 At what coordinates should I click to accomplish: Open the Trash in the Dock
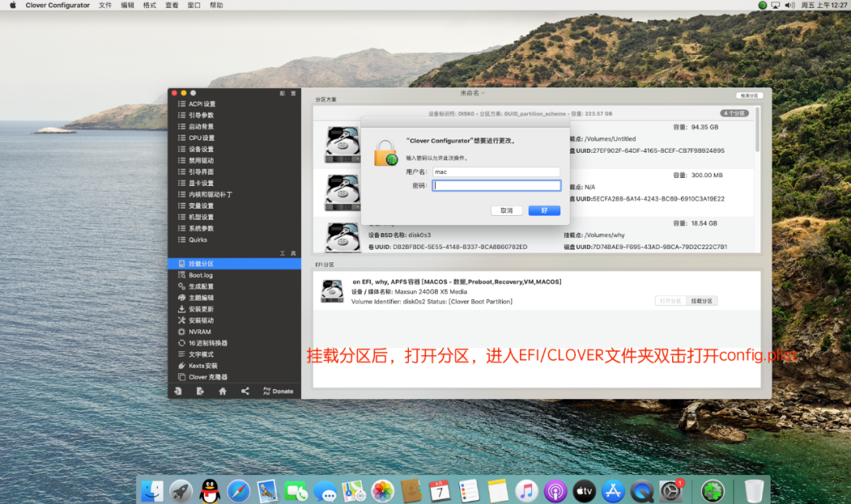point(754,491)
